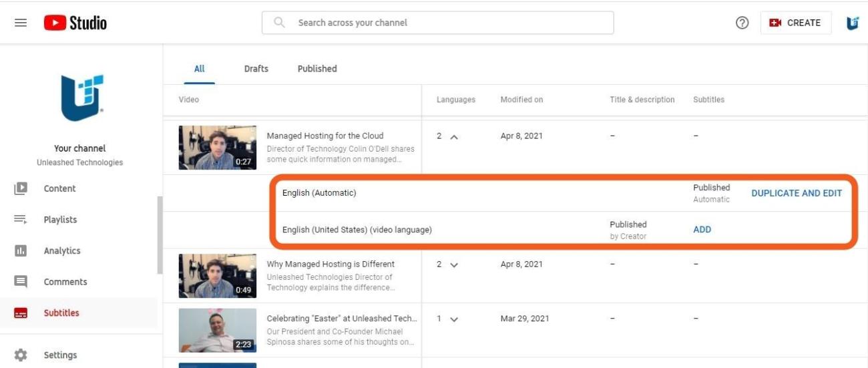
Task: Click ADD for English (United States) subtitles
Action: tap(702, 229)
